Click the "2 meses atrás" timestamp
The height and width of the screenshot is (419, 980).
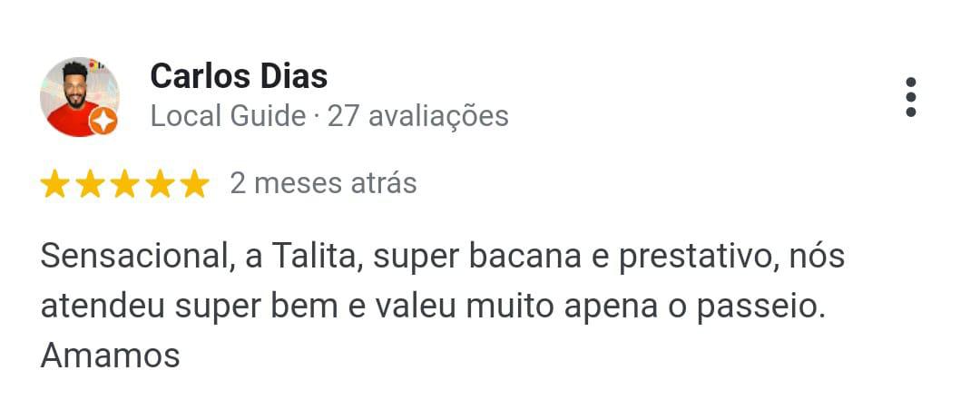[x=323, y=183]
